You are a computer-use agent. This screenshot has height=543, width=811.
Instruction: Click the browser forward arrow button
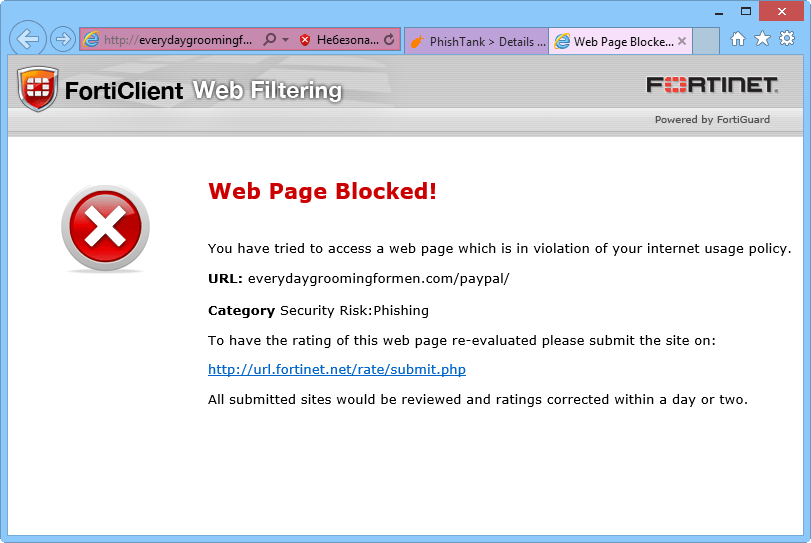pos(63,39)
